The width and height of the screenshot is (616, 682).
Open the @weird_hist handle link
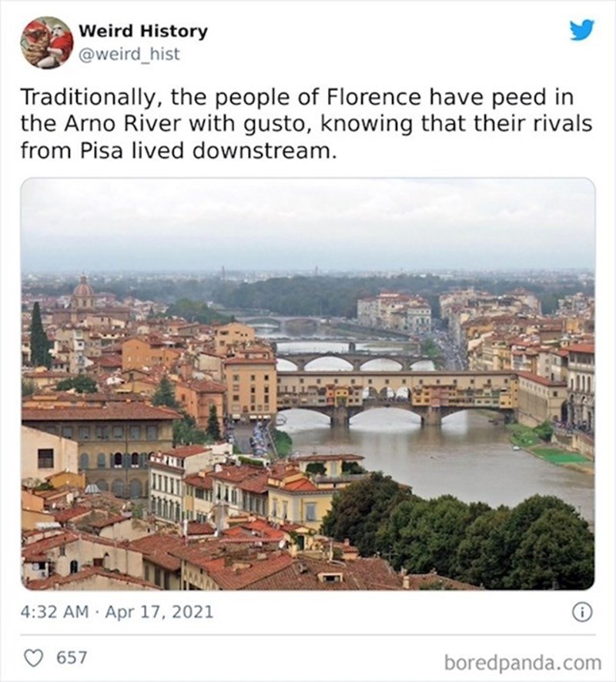[129, 54]
